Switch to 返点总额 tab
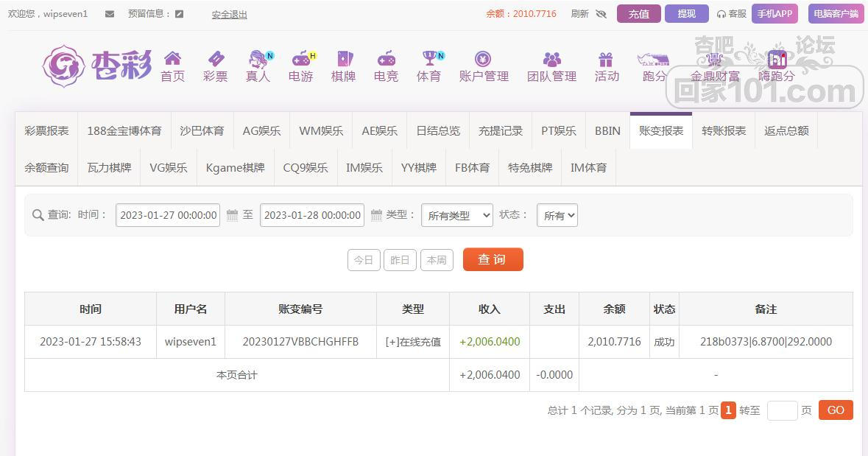868x456 pixels. 786,131
